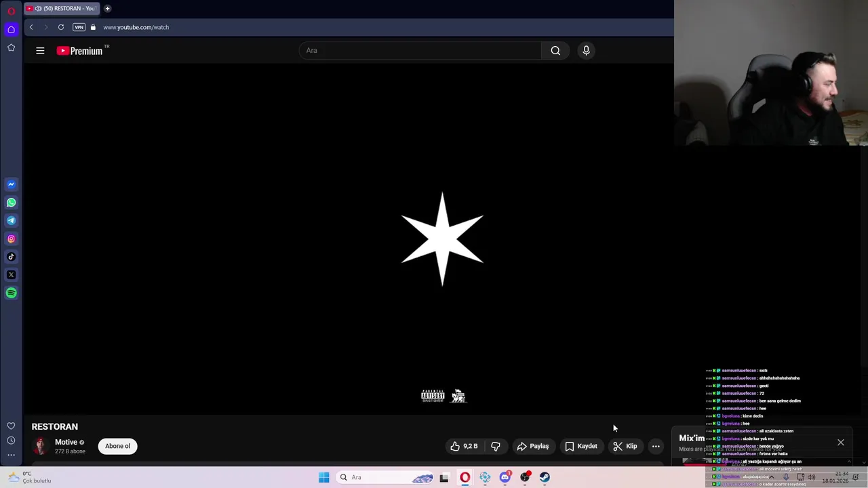Open Task View on taskbar
This screenshot has width=868, height=488.
click(x=444, y=477)
